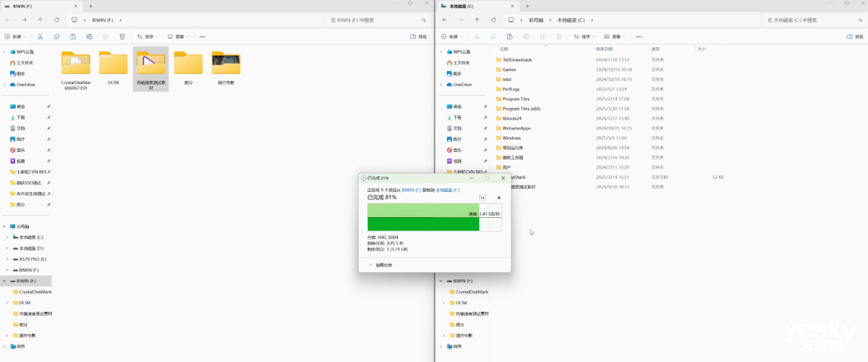This screenshot has height=362, width=868.
Task: Add a new tab in 本地磁盘 (C:) window
Action: (527, 5)
